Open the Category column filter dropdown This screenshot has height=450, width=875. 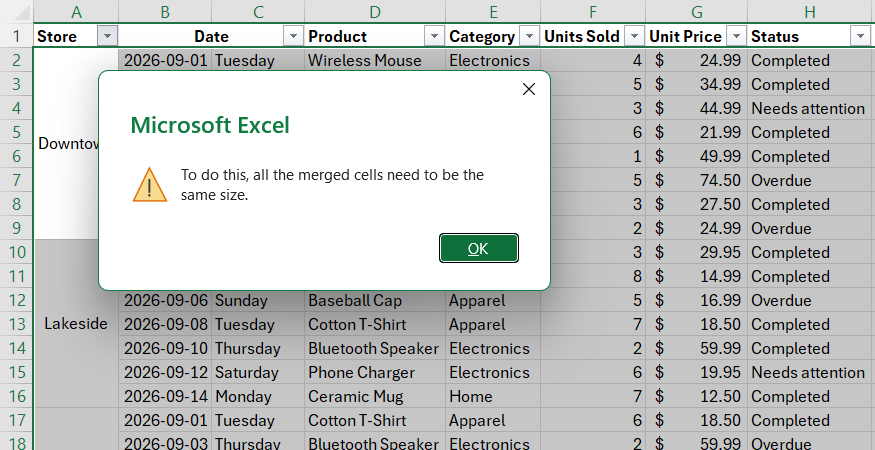[x=529, y=36]
